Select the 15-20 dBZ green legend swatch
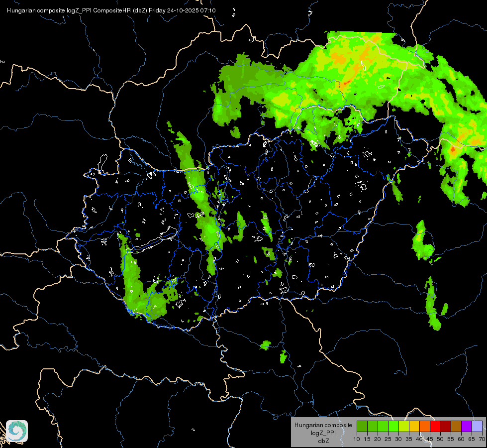 373,426
